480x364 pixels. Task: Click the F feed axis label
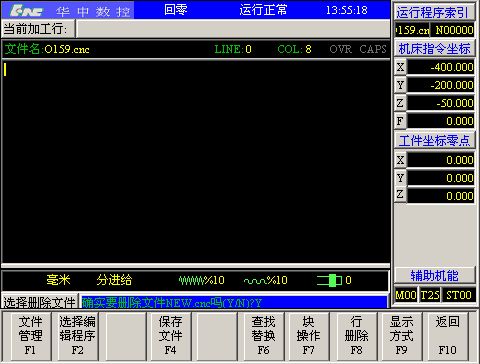pos(400,121)
